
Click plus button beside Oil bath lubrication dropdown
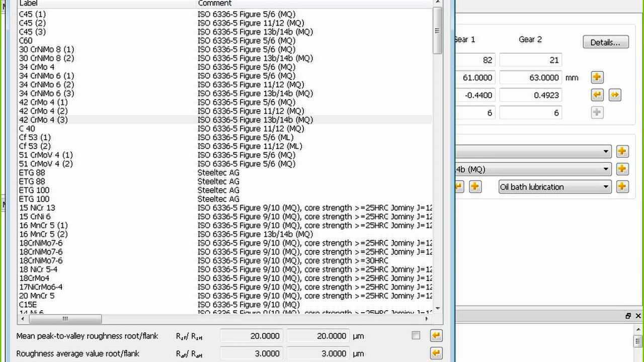tap(622, 187)
